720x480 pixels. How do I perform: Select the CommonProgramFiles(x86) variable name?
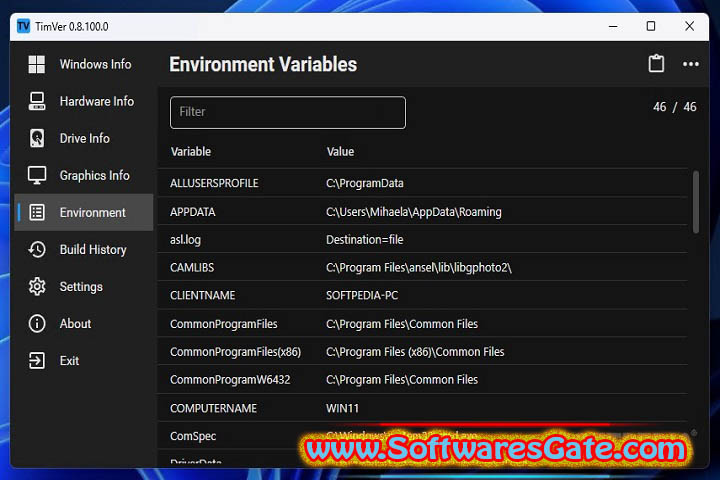(x=236, y=352)
